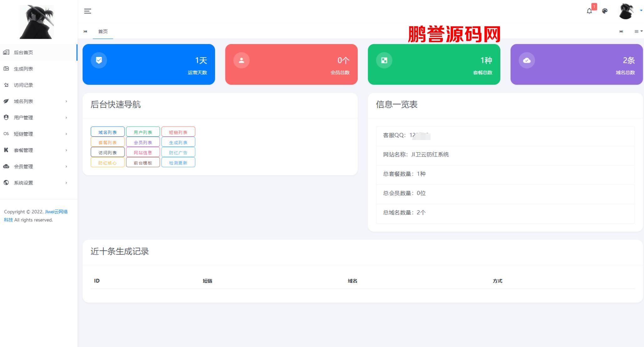
Task: Click the 生成列表 quick nav button
Action: pos(178,142)
